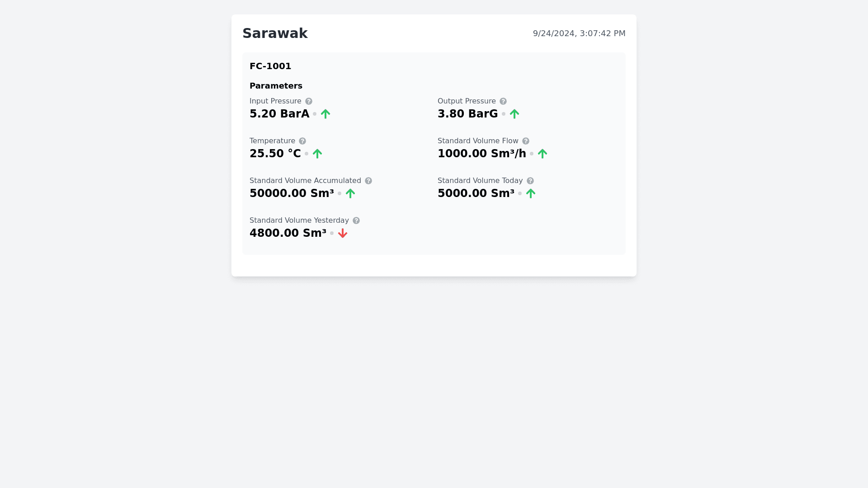Screen dimensions: 868x488
Task: Click the up arrow next to 25.50 °C
Action: pos(317,154)
